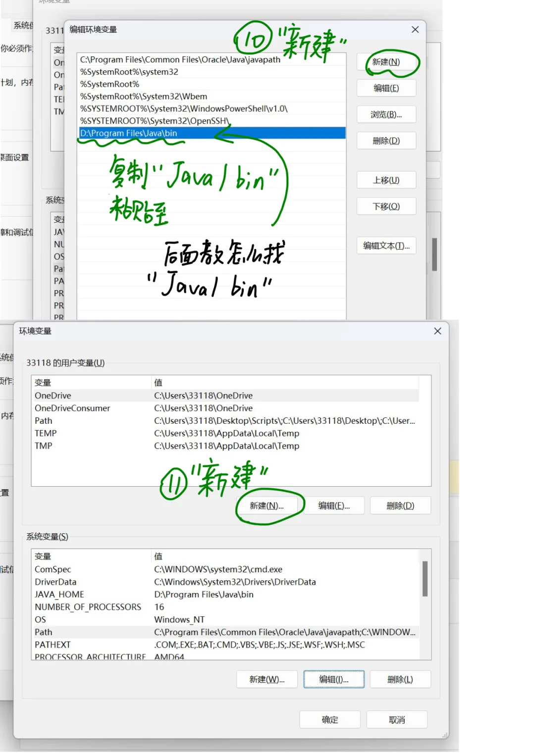Image resolution: width=535 pixels, height=756 pixels.
Task: Click 新建(N) in the edit path dialog
Action: 386,62
